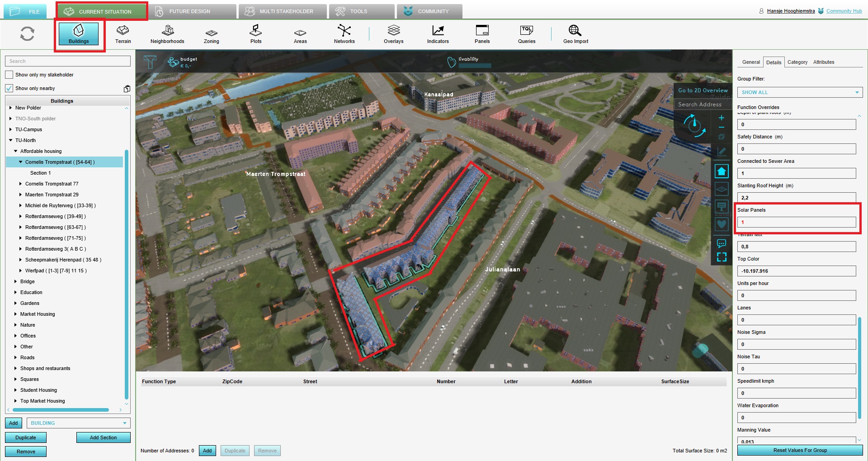Screen dimensions: 868x461
Task: Open the Zoning tool
Action: click(x=211, y=34)
